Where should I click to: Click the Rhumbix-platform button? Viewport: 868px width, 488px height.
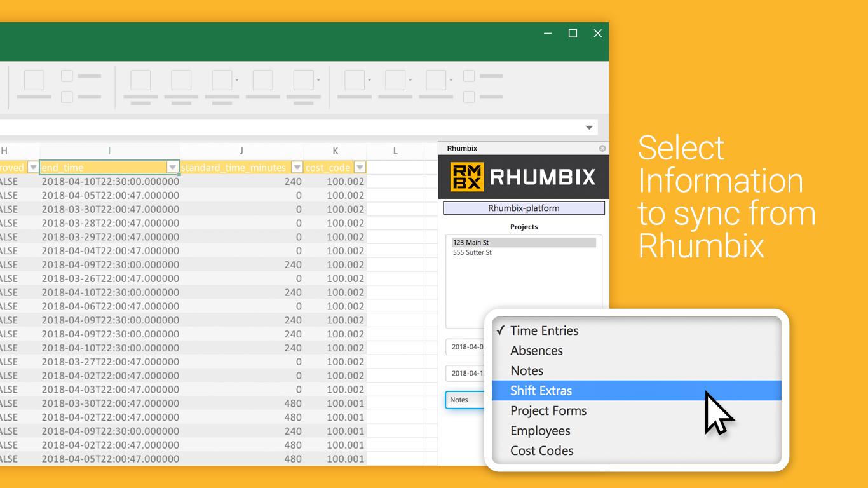[x=524, y=208]
